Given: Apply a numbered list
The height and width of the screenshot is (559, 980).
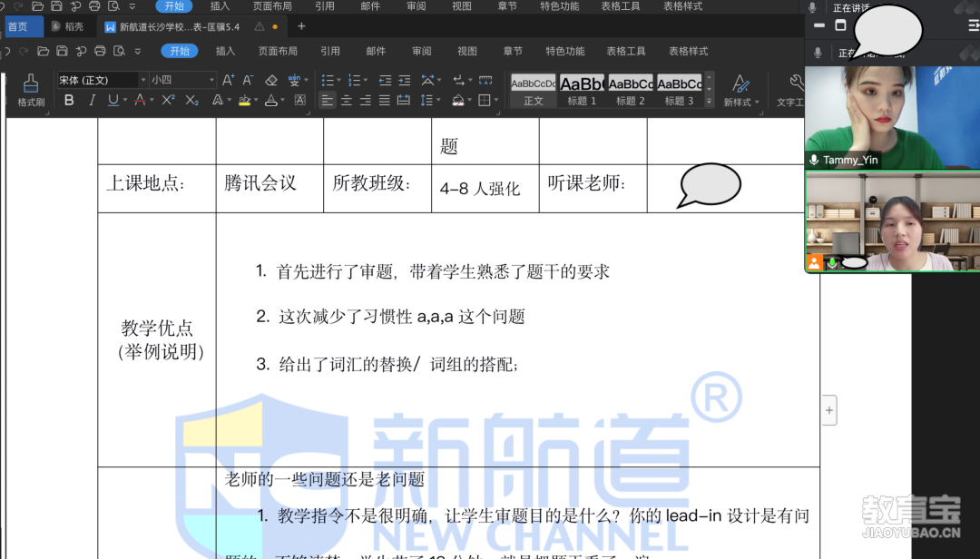Looking at the screenshot, I should 354,80.
